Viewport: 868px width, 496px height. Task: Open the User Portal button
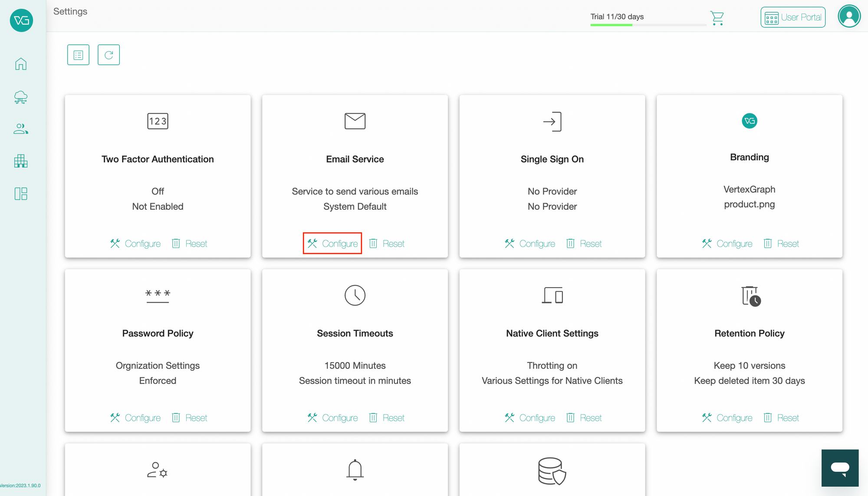pos(793,17)
